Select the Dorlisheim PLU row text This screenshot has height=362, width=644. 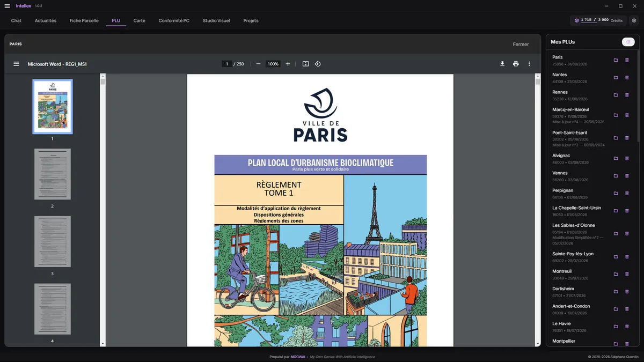coord(569,292)
